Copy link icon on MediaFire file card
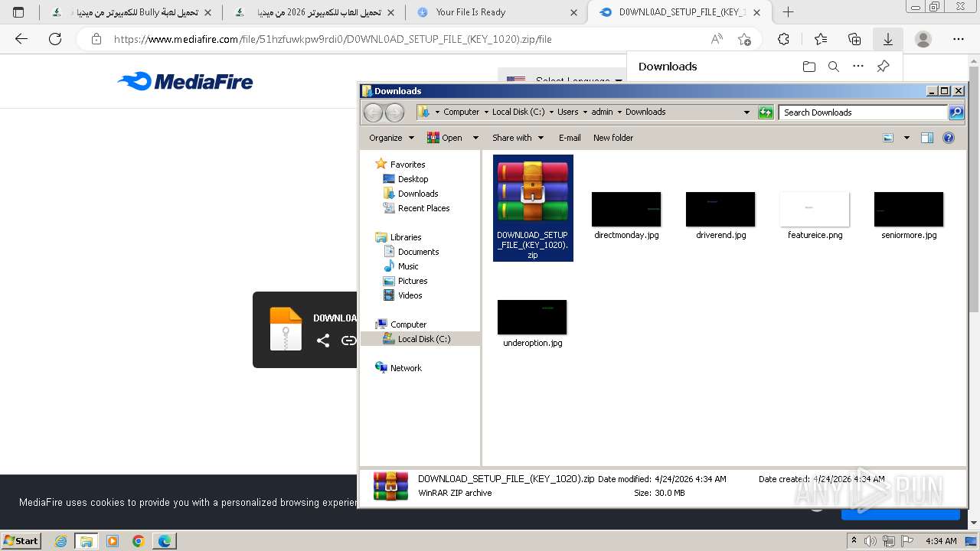Screen dimensions: 980x551 point(348,341)
